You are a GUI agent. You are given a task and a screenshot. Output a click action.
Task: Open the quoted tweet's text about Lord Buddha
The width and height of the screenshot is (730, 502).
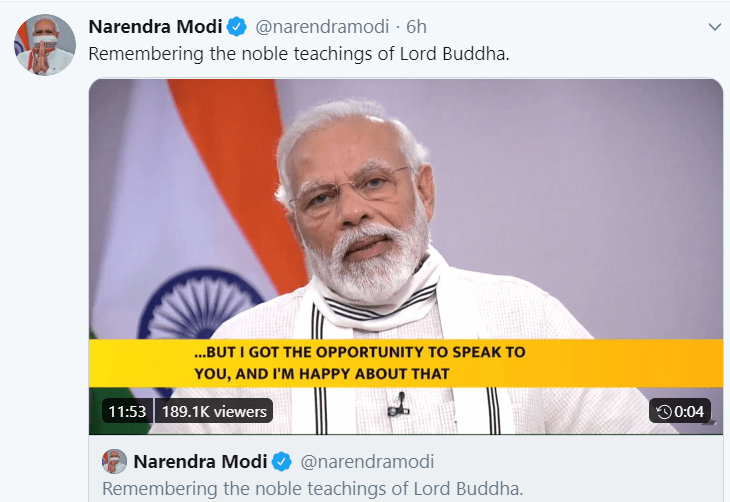pyautogui.click(x=312, y=489)
